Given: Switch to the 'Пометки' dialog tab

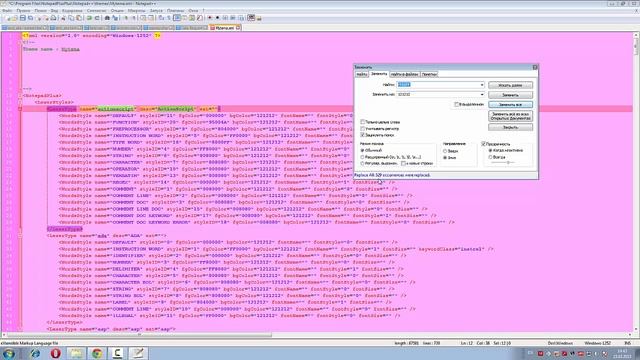Looking at the screenshot, I should (x=429, y=74).
